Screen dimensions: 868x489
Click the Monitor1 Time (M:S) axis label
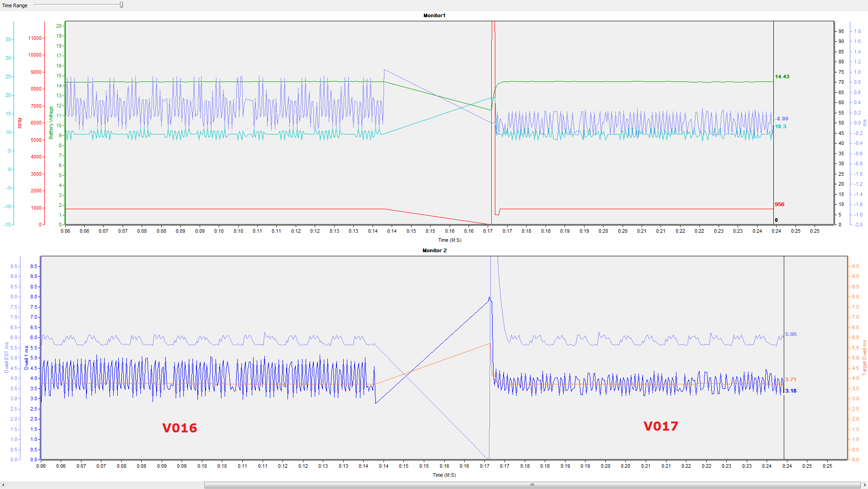point(450,240)
